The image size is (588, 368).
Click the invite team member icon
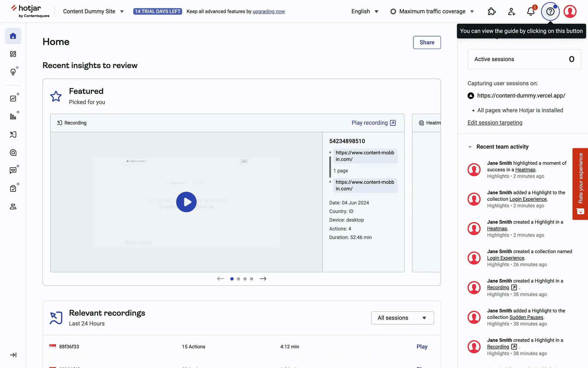(x=511, y=12)
